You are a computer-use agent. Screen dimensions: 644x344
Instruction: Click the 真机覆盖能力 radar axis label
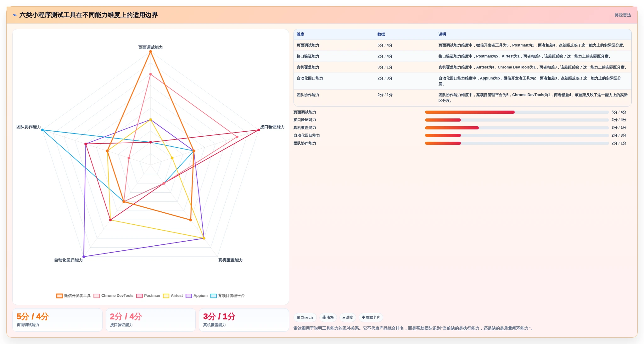(x=230, y=260)
